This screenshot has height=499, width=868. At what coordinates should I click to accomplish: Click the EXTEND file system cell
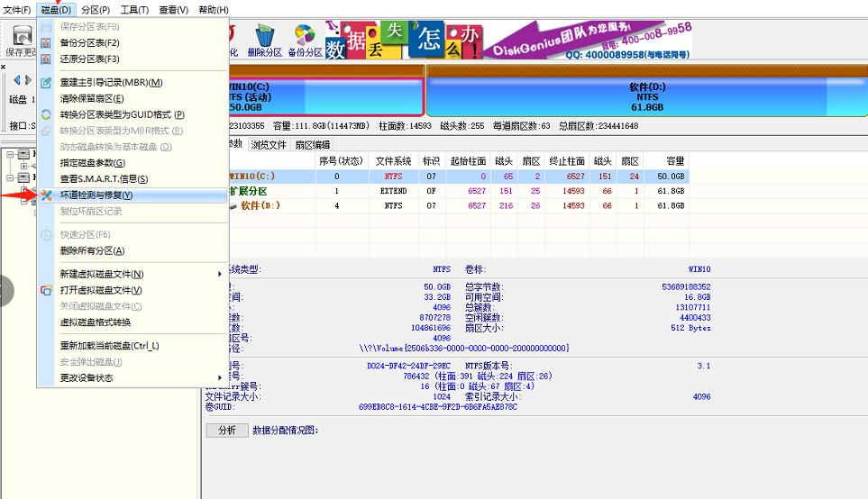[x=394, y=191]
